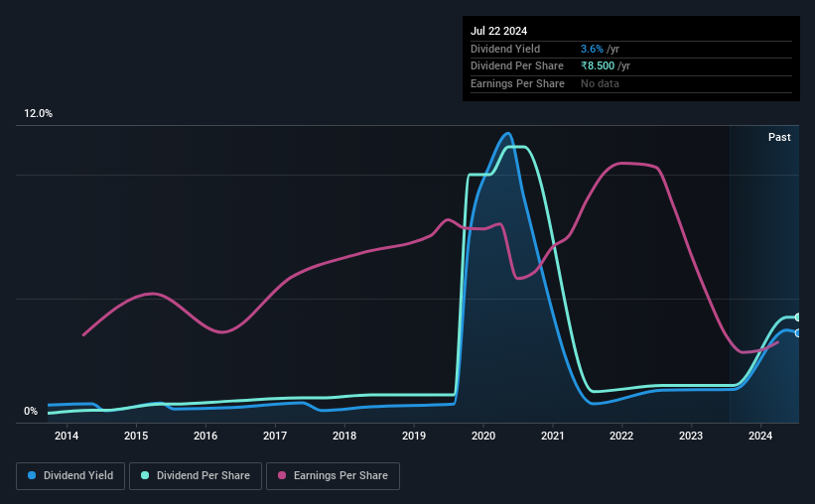
Task: Click the teal endpoint marker of Dividend Per Share
Action: pyautogui.click(x=797, y=316)
